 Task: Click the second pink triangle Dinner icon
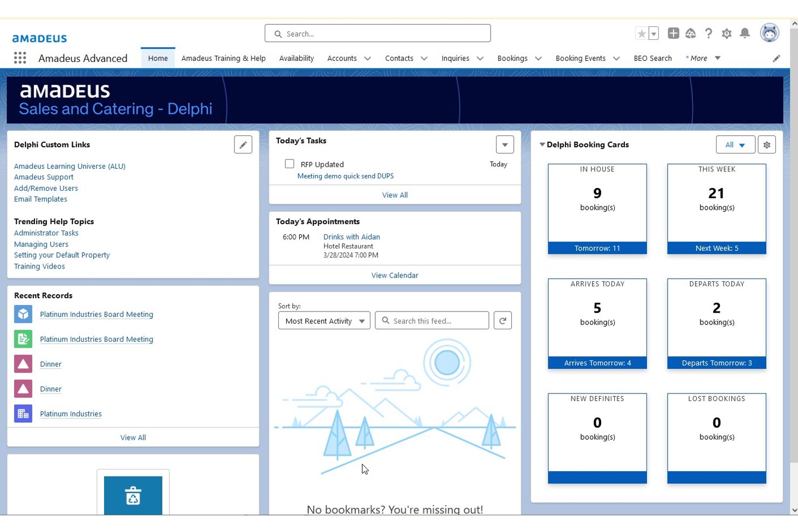click(23, 389)
